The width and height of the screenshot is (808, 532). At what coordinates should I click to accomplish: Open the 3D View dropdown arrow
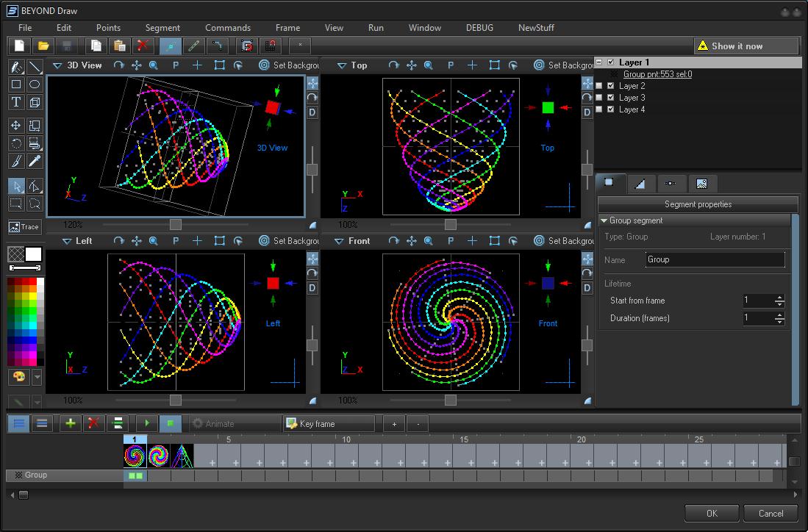pyautogui.click(x=57, y=65)
